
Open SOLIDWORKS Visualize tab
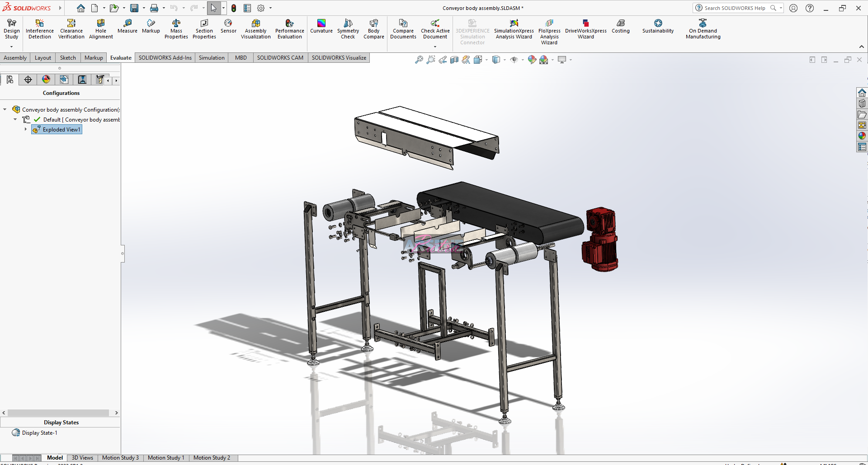[x=339, y=58]
